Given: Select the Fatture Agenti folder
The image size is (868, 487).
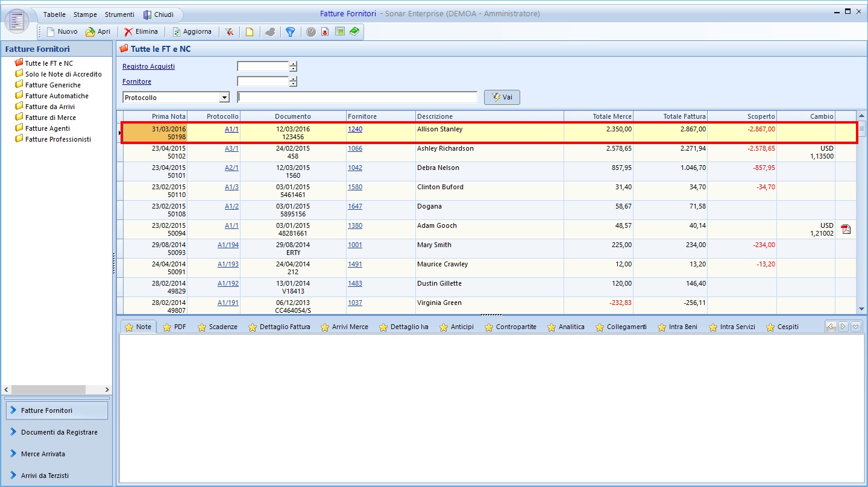Looking at the screenshot, I should click(48, 128).
